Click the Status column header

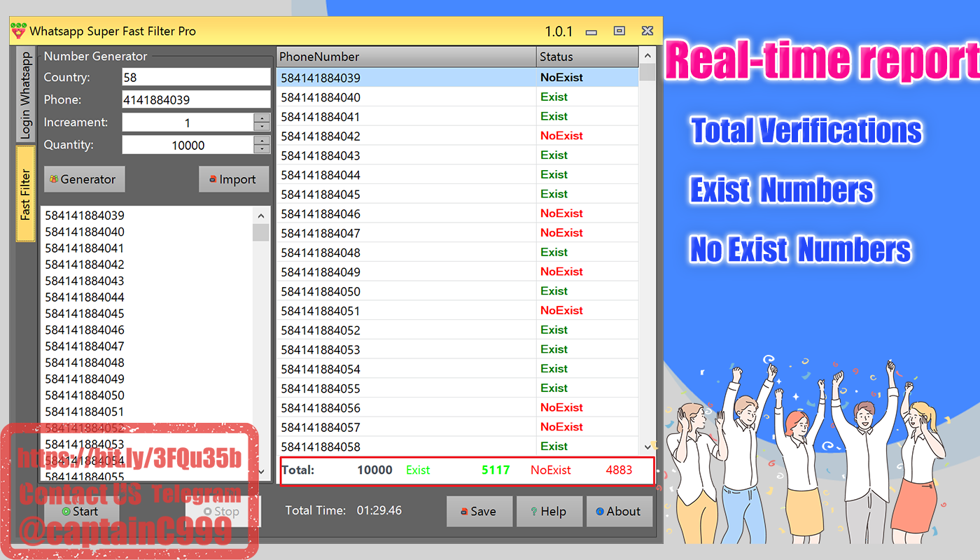click(587, 57)
